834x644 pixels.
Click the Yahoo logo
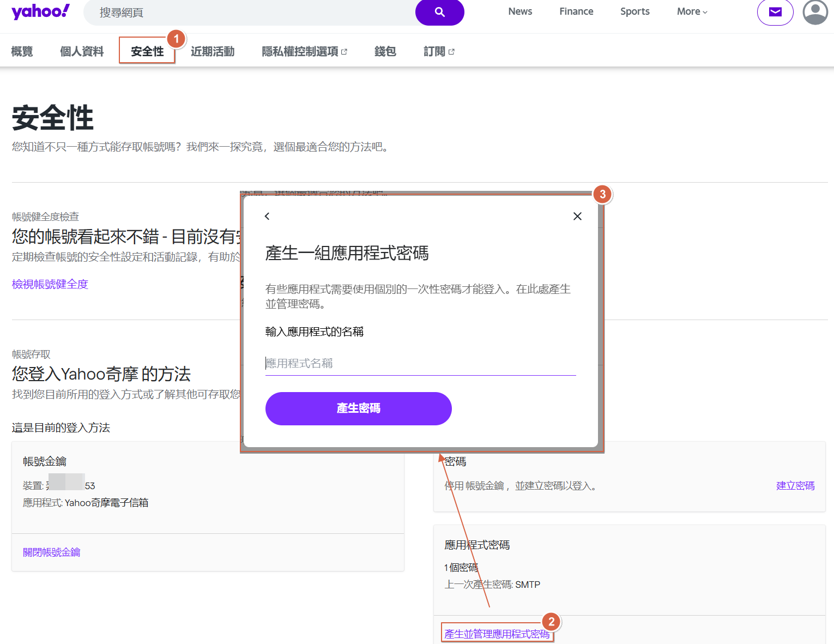coord(40,11)
